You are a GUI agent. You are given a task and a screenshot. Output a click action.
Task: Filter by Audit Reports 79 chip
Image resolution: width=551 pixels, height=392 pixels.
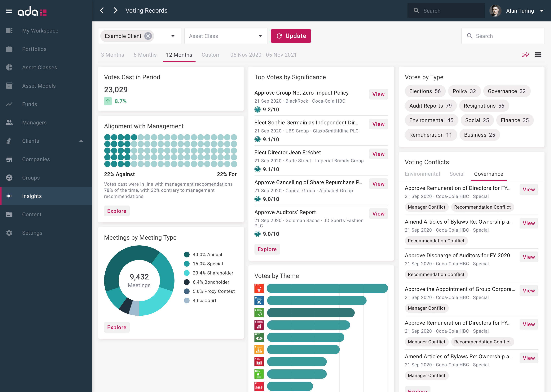coord(431,106)
